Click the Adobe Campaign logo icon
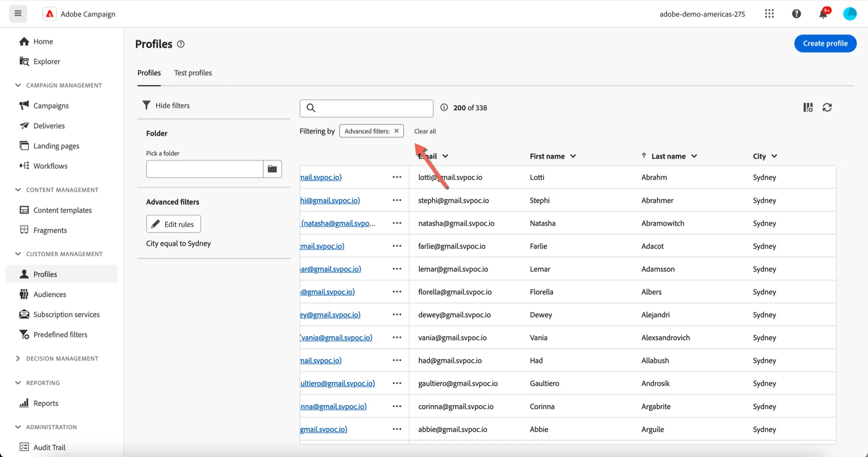 coord(49,14)
